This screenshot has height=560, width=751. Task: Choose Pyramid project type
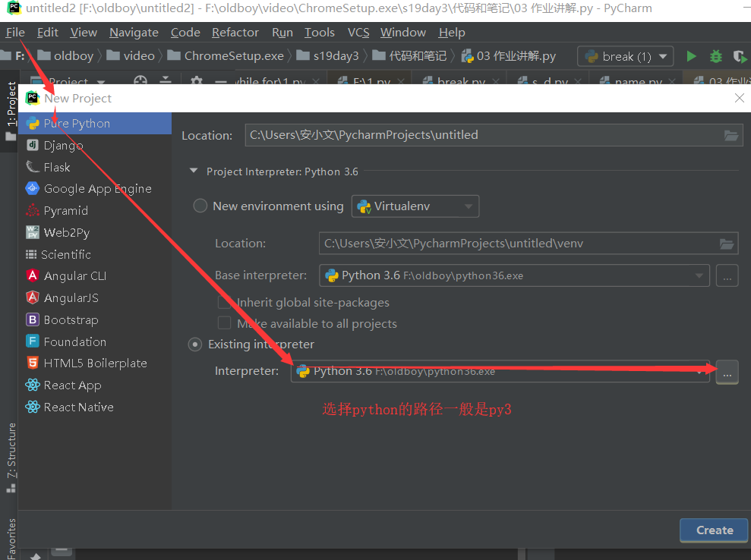(x=95, y=211)
